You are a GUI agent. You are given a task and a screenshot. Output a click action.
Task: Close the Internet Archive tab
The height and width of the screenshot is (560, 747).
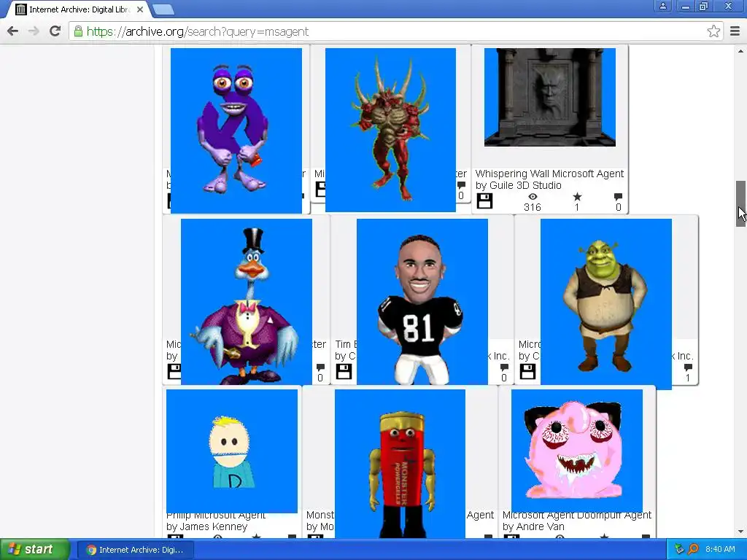click(140, 9)
